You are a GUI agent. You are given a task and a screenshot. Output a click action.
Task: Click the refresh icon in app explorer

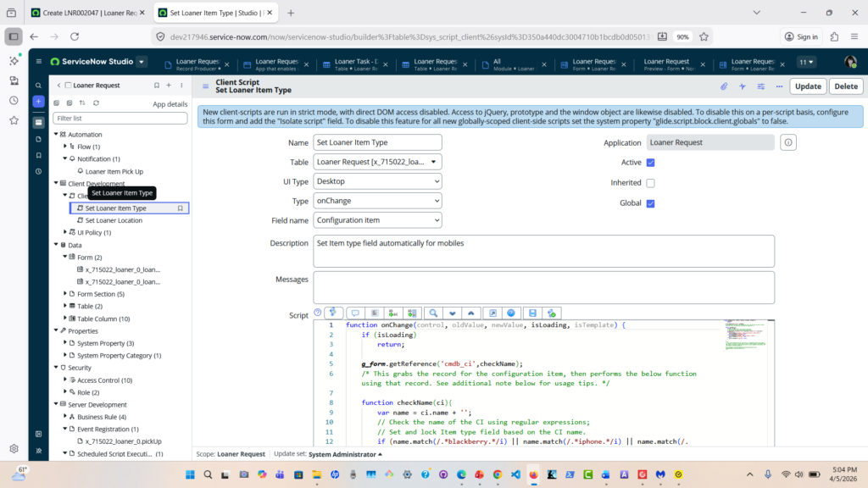tap(96, 103)
